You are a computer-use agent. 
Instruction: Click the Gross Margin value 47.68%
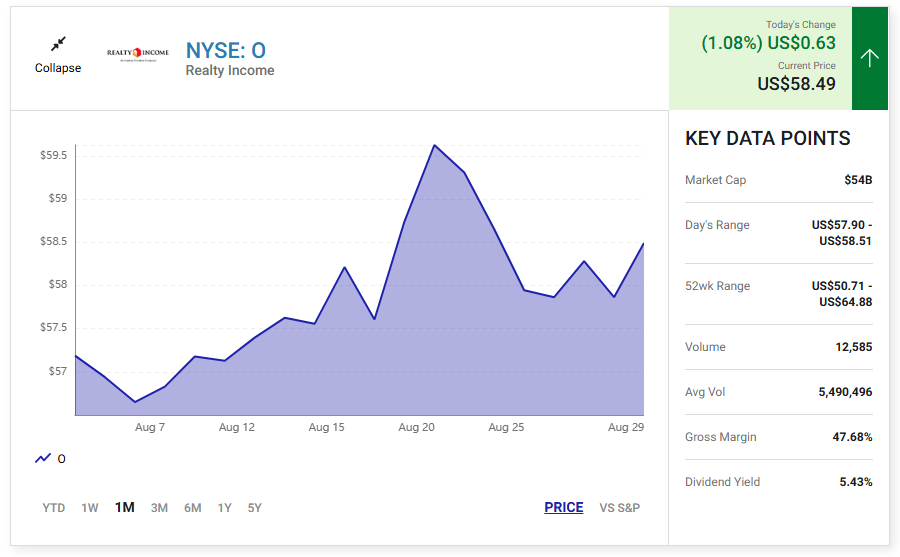852,437
